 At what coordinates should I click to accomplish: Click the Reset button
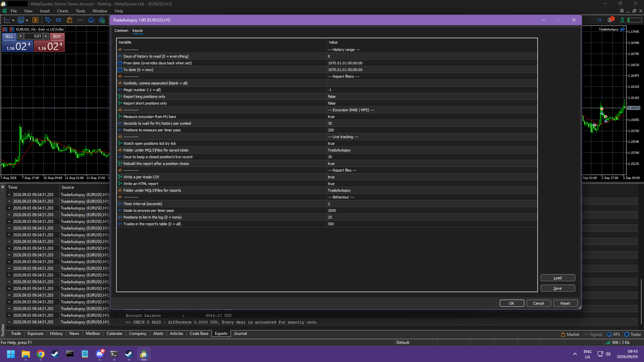click(565, 303)
